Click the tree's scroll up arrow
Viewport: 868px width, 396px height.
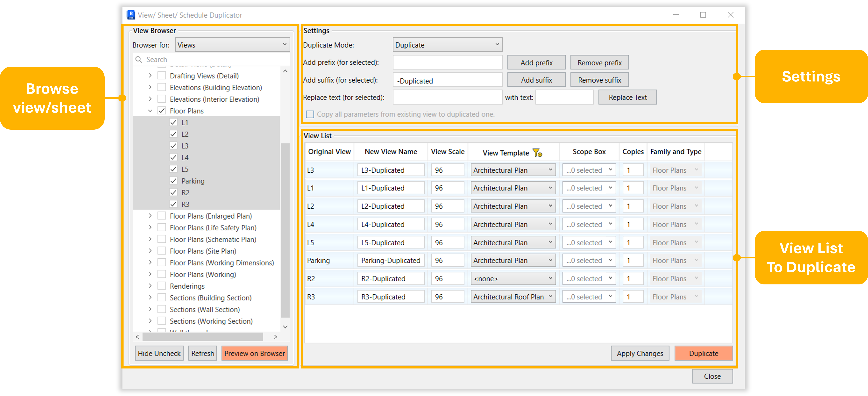(x=285, y=71)
